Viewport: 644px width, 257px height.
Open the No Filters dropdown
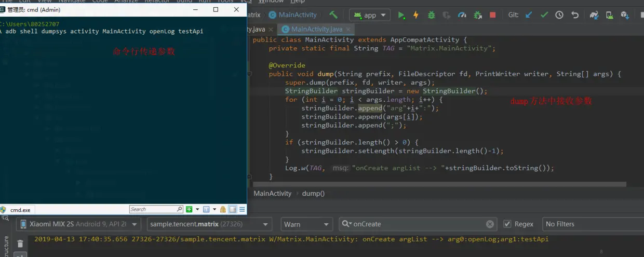pos(593,224)
